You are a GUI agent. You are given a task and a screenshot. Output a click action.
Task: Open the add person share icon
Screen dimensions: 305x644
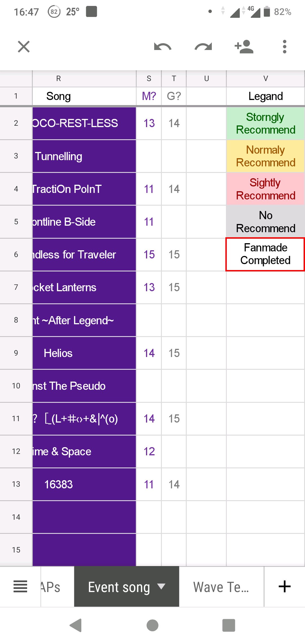click(x=244, y=47)
